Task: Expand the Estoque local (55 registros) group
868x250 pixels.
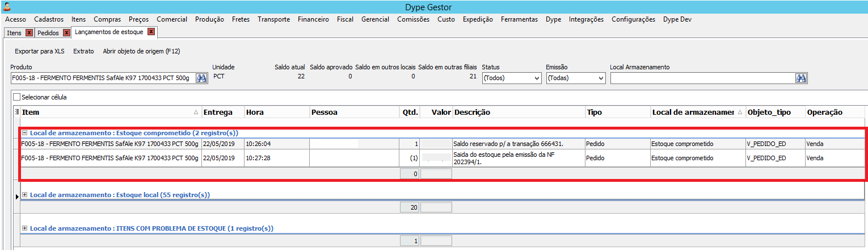Action: tap(24, 195)
